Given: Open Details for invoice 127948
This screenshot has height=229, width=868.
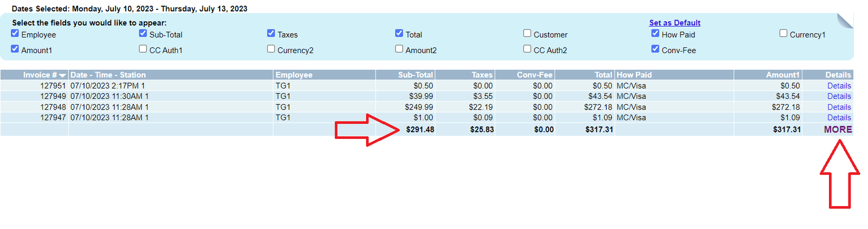Looking at the screenshot, I should click(x=839, y=107).
